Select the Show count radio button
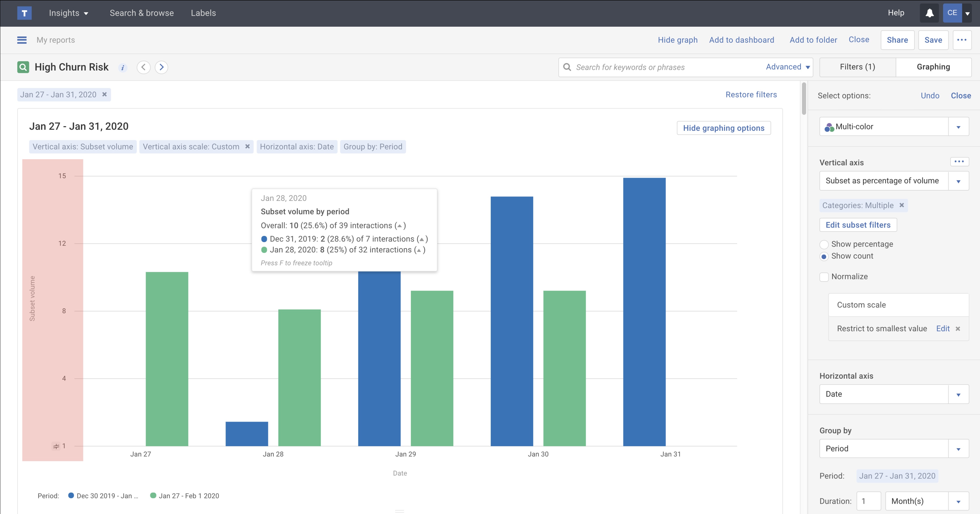The image size is (980, 514). [x=824, y=257]
